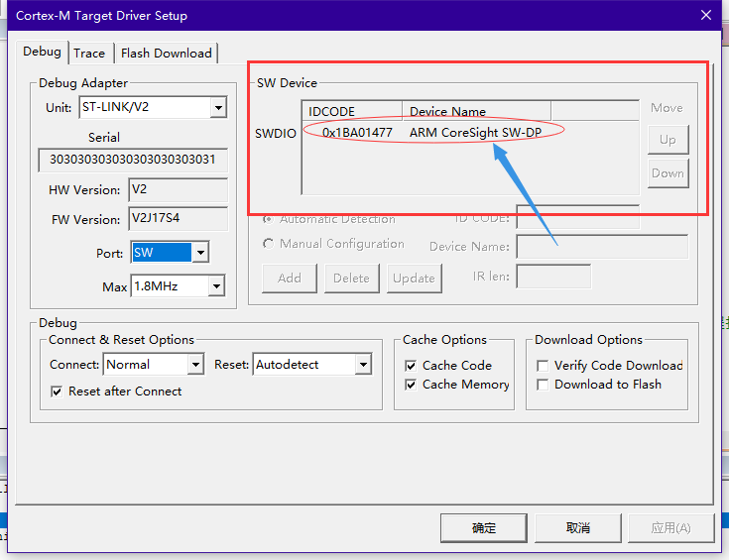Select Automatic Detection radio button

[268, 219]
